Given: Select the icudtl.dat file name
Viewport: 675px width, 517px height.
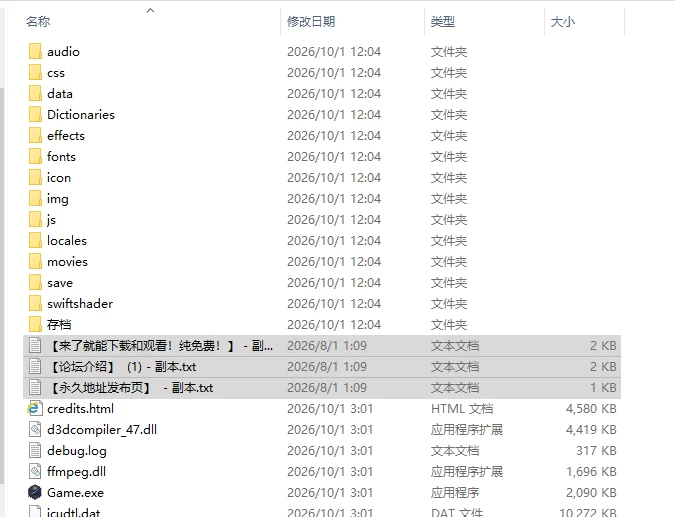Looking at the screenshot, I should 73,512.
